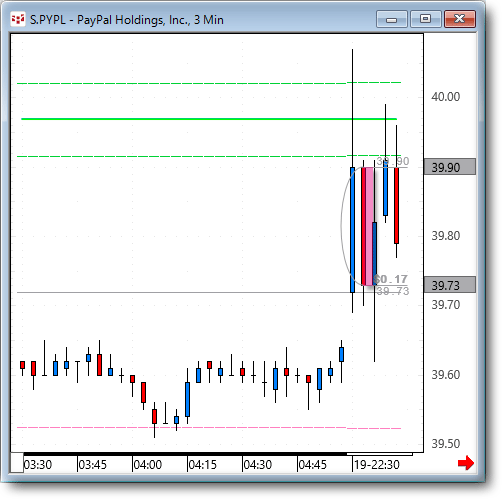Click the thick solid green horizontal line
This screenshot has width=503, height=500.
(209, 119)
